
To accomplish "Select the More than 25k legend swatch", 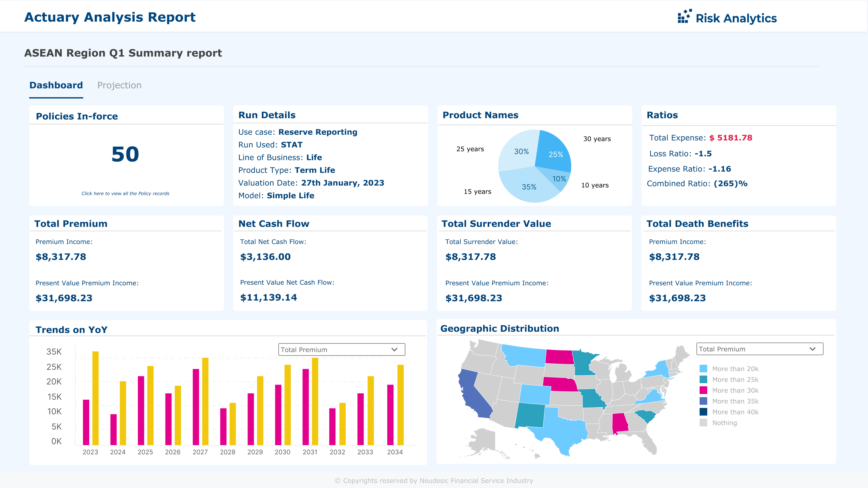I will (703, 379).
